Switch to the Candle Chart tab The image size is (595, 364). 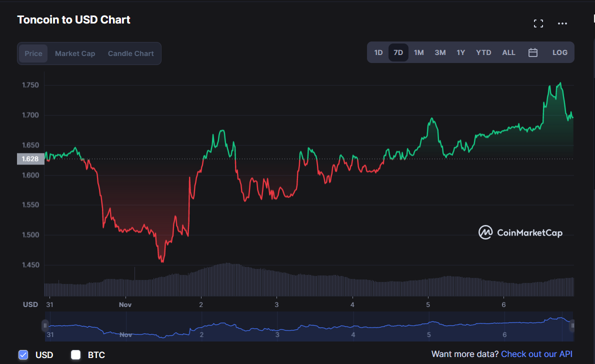click(131, 53)
